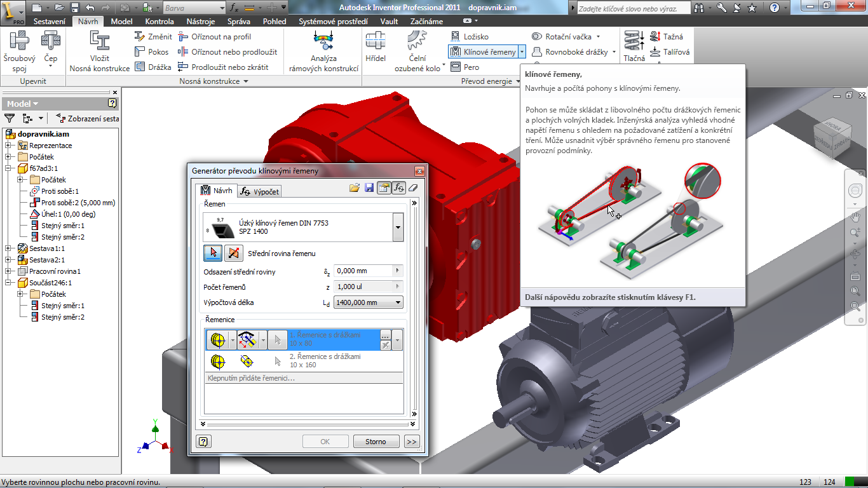Click the Save icon in quick access toolbar

74,8
